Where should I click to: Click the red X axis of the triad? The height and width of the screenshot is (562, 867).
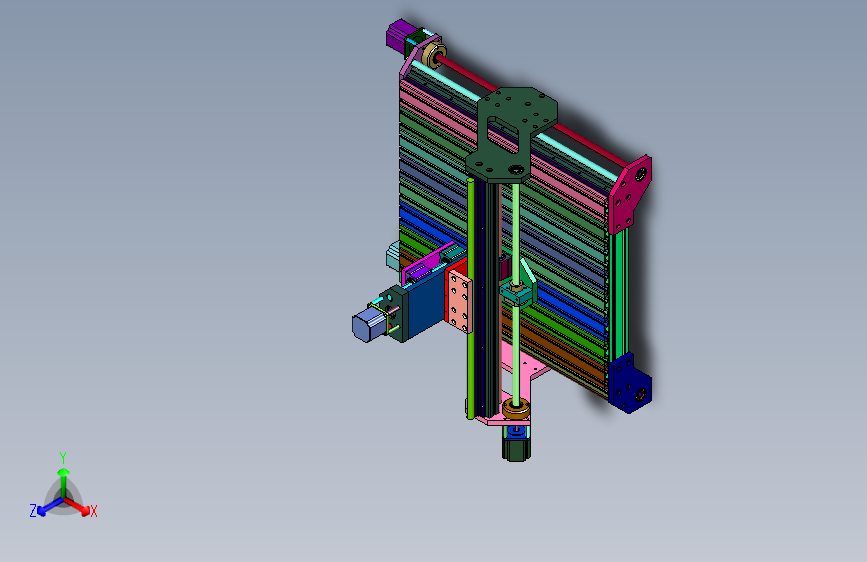(79, 506)
